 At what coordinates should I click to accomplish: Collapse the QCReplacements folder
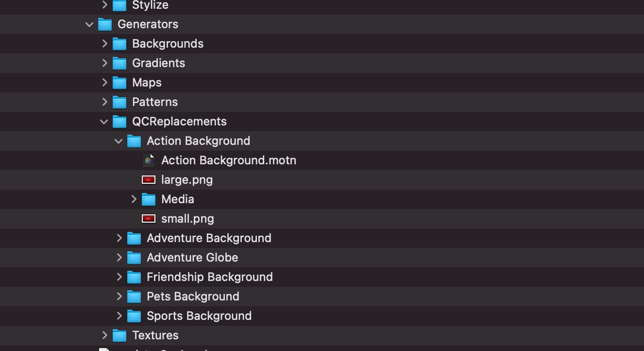pos(104,122)
